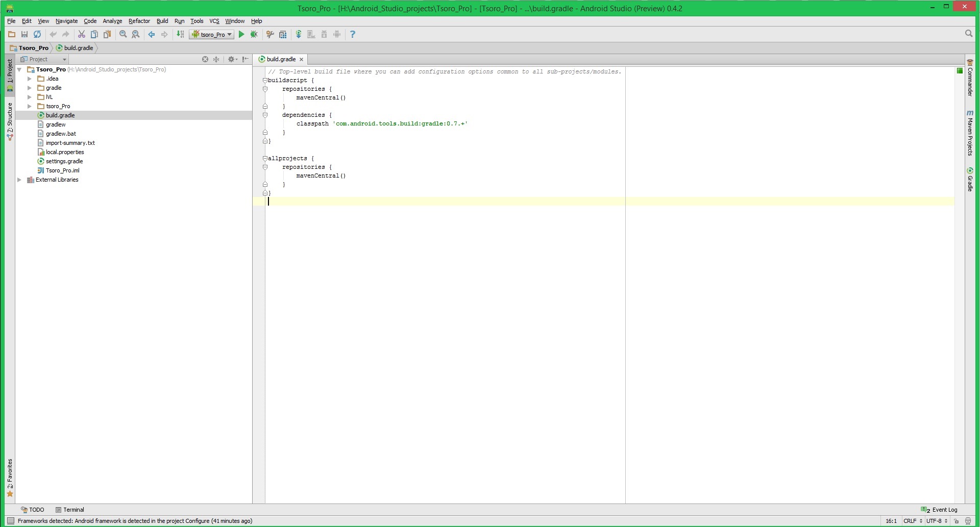Open the Navigate menu
980x527 pixels.
[x=66, y=21]
